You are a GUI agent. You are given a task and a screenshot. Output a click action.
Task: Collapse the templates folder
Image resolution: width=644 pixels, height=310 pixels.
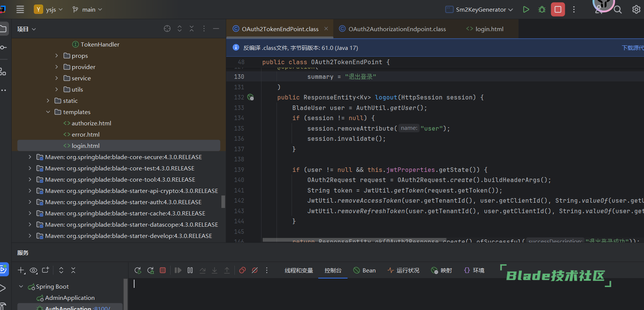point(48,112)
